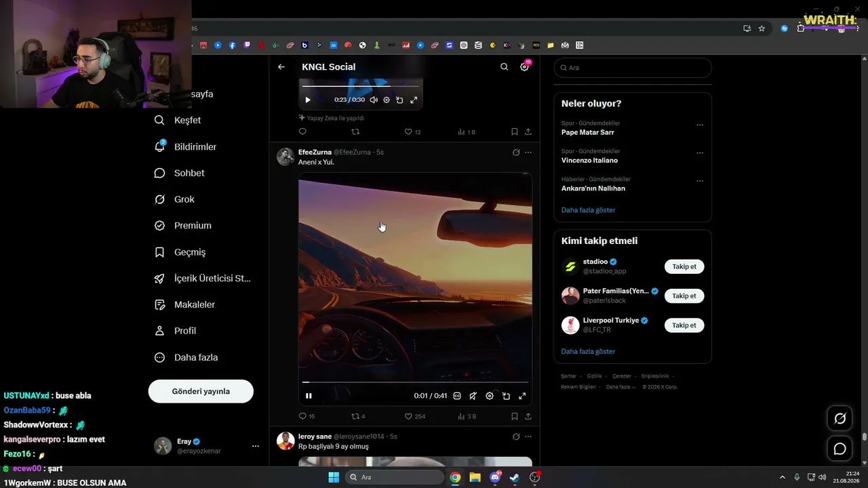Show more trends under Neler oluyor
The height and width of the screenshot is (488, 868).
[588, 210]
